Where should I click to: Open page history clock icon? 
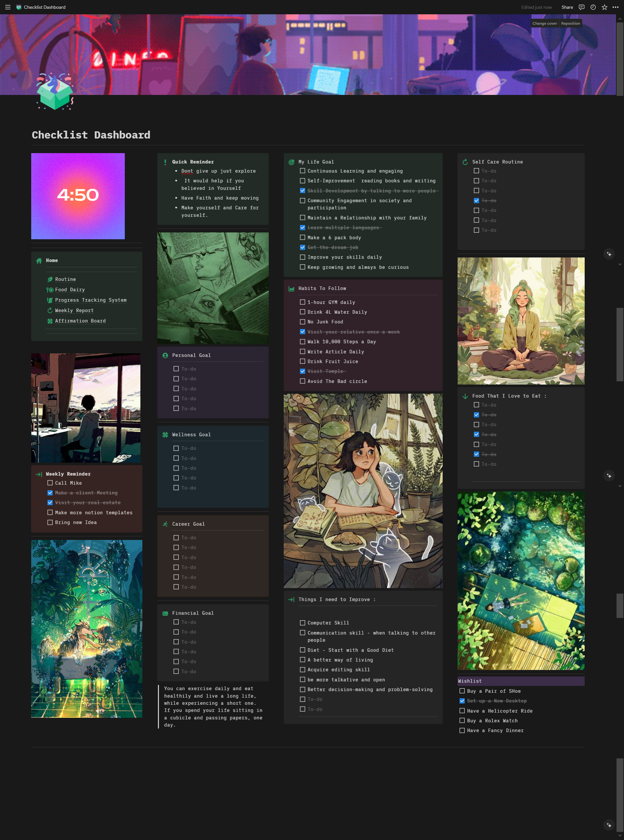pyautogui.click(x=593, y=7)
